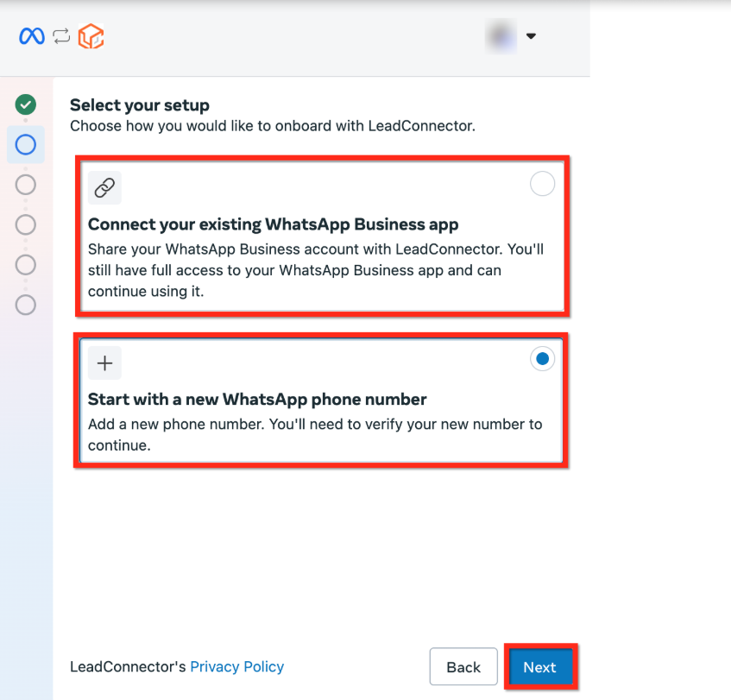Click the completed green checkmark step
Image resolution: width=731 pixels, height=700 pixels.
[26, 104]
